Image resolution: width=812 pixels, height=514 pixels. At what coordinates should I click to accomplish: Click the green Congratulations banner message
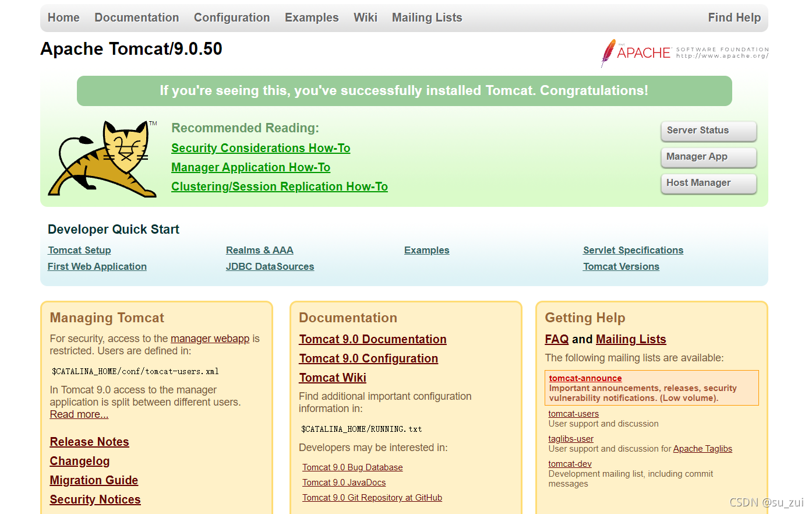(404, 91)
